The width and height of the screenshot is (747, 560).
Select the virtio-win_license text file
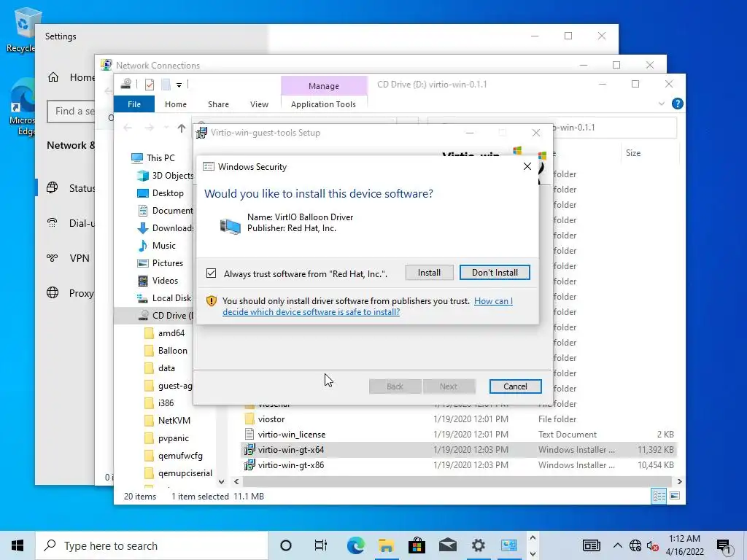(292, 435)
